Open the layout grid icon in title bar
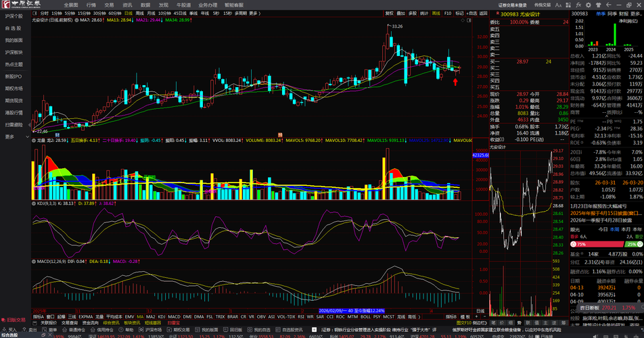Image resolution: width=644 pixels, height=338 pixels. click(568, 5)
